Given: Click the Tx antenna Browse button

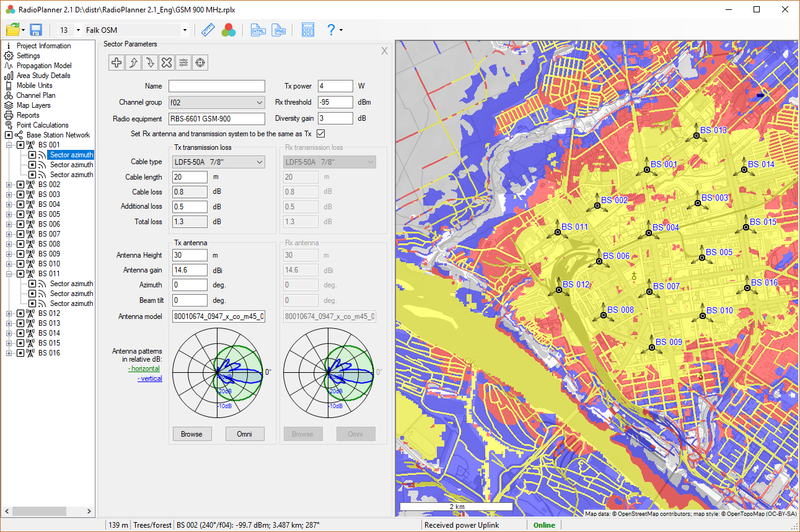Looking at the screenshot, I should tap(191, 434).
